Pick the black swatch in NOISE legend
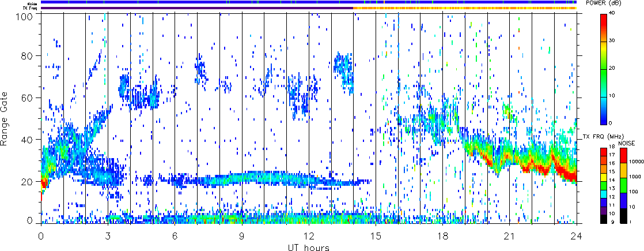The width and height of the screenshot is (644, 251). click(x=623, y=215)
